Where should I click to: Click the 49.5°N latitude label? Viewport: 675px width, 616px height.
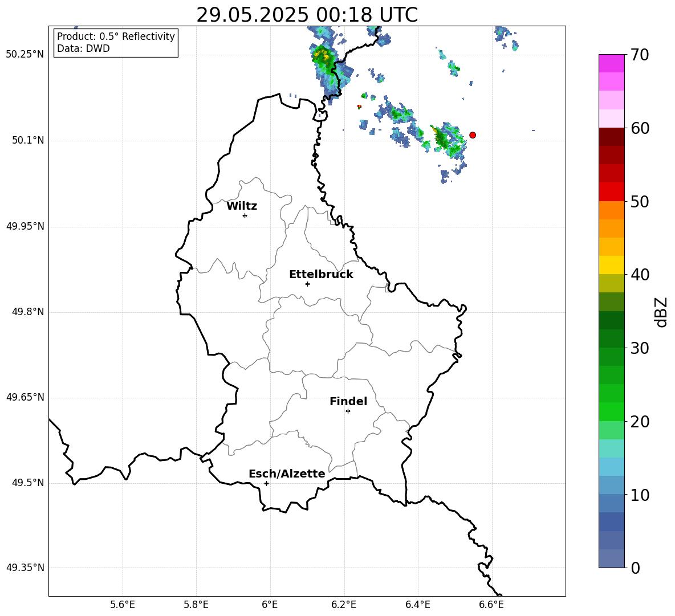29,483
